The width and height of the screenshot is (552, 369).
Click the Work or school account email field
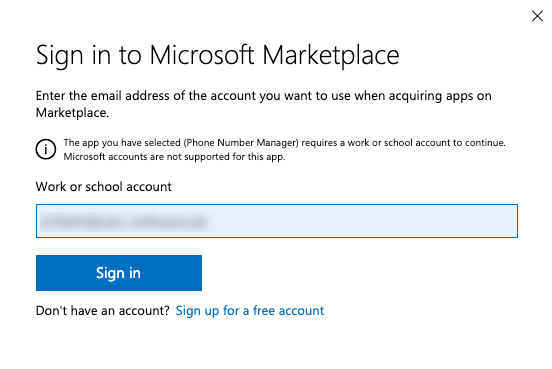277,221
